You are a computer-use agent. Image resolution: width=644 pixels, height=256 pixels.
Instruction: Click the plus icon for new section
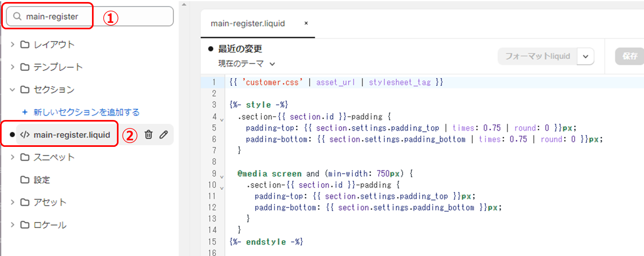click(25, 112)
